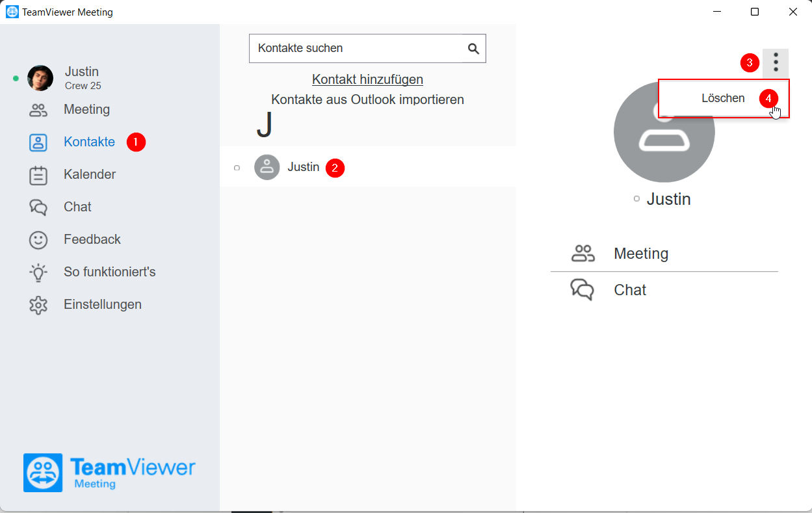This screenshot has width=812, height=513.
Task: Open the Meeting section in sidebar
Action: tap(70, 110)
